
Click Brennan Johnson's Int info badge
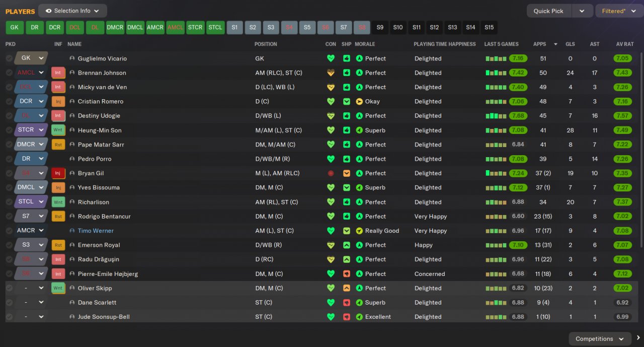click(58, 73)
